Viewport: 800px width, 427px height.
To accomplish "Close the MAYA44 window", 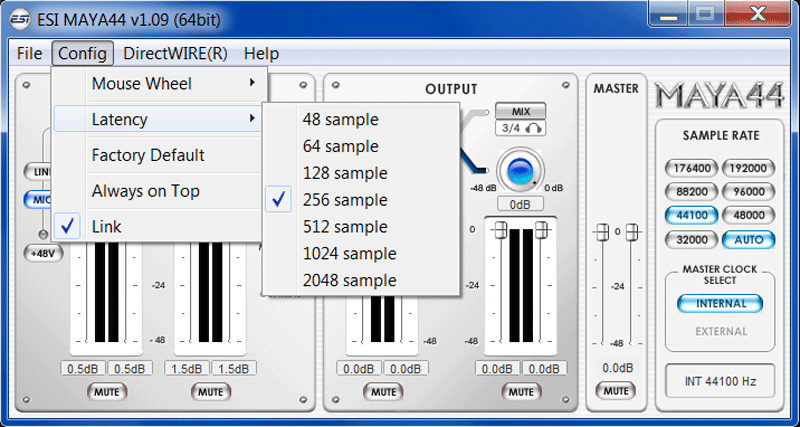I will pyautogui.click(x=756, y=14).
